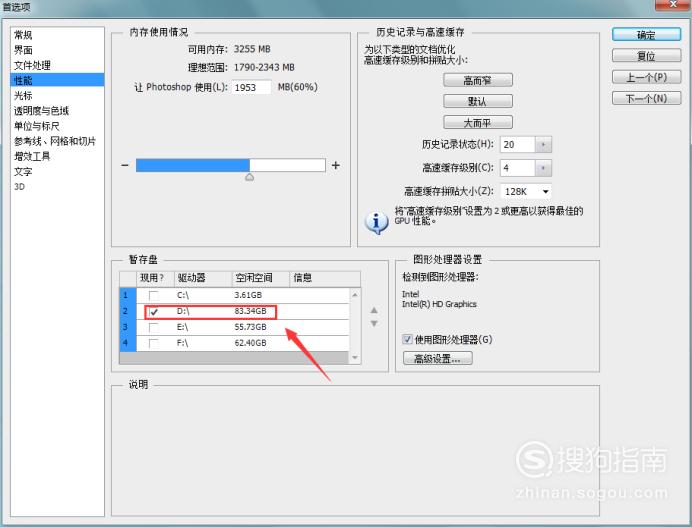
Task: Click the 55.73GB free space cell
Action: 250,327
